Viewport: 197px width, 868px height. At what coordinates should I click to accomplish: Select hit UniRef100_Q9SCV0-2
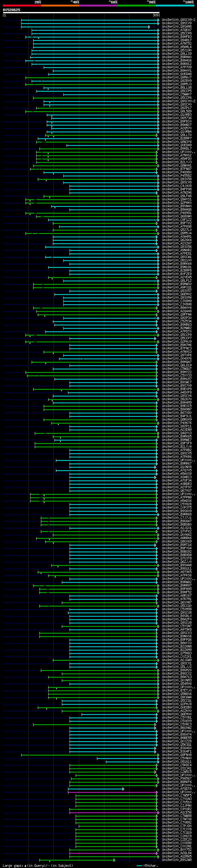[179, 101]
